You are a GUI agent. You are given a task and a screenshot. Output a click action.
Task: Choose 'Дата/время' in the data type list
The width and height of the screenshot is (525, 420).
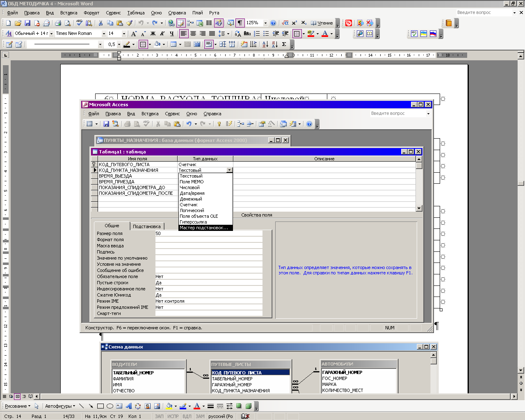[205, 193]
